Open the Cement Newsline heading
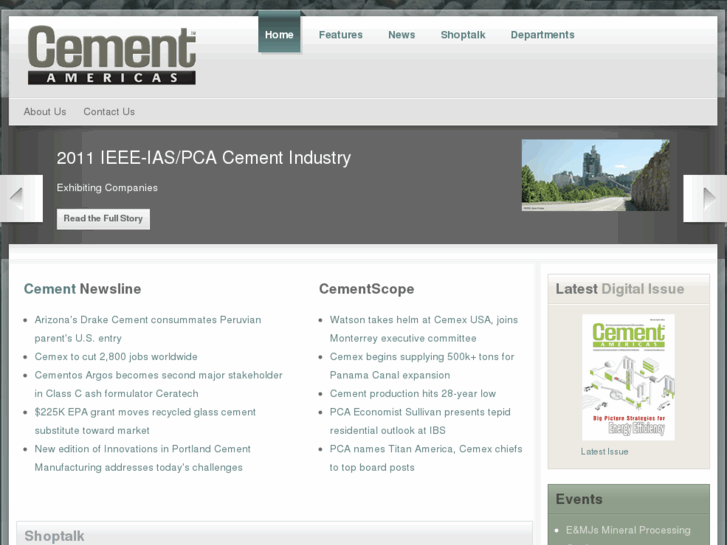This screenshot has width=727, height=545. click(x=83, y=289)
